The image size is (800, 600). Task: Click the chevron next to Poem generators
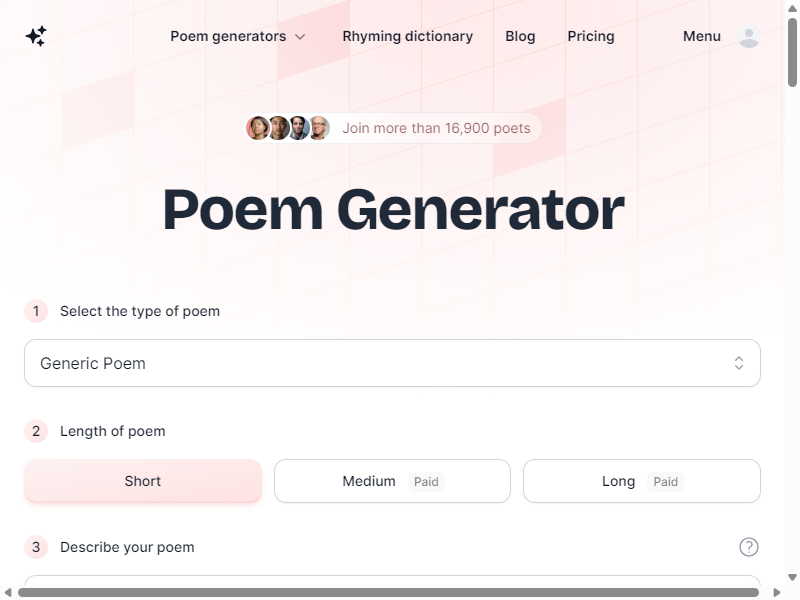300,37
